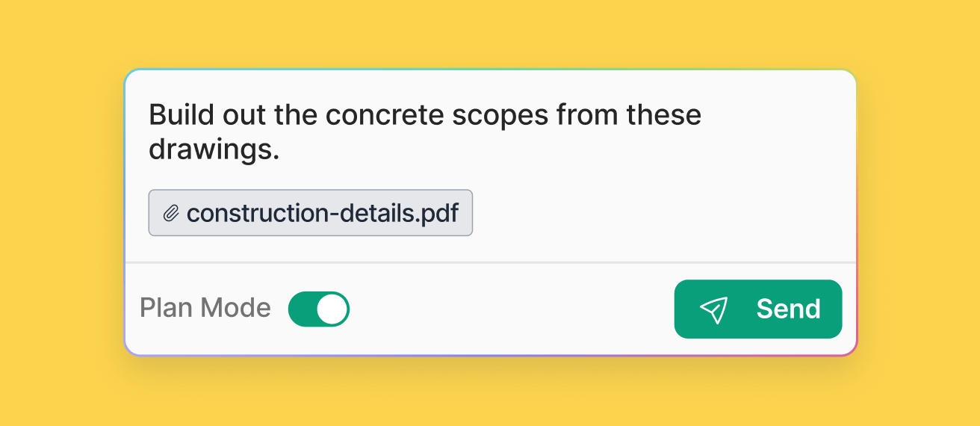Click the word "drawings." in the message
980x426 pixels.
[214, 149]
